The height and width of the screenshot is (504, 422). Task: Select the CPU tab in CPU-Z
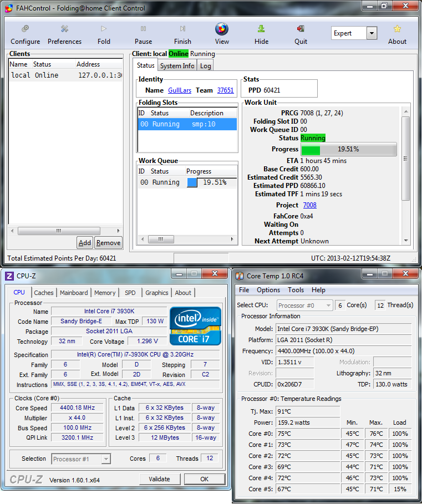pyautogui.click(x=19, y=292)
